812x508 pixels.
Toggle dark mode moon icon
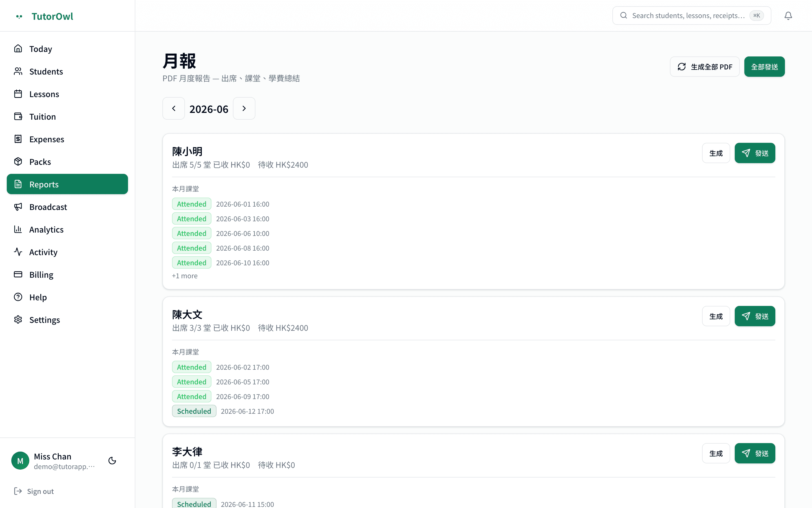coord(112,461)
